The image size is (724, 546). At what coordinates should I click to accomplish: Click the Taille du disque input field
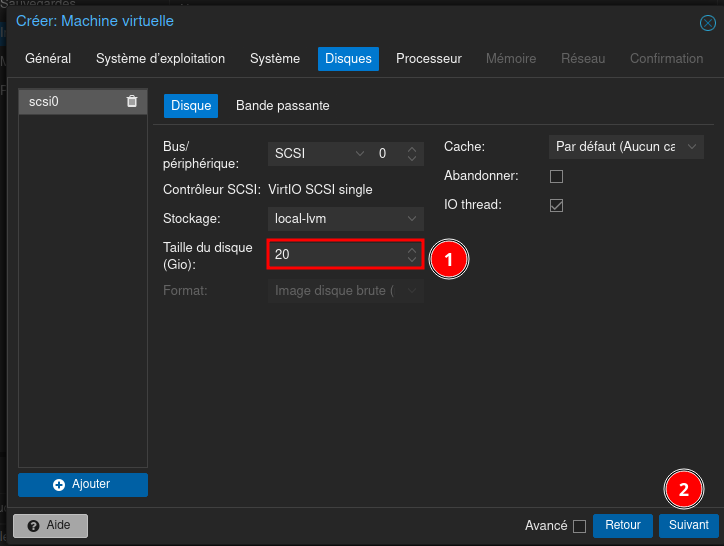pyautogui.click(x=335, y=255)
